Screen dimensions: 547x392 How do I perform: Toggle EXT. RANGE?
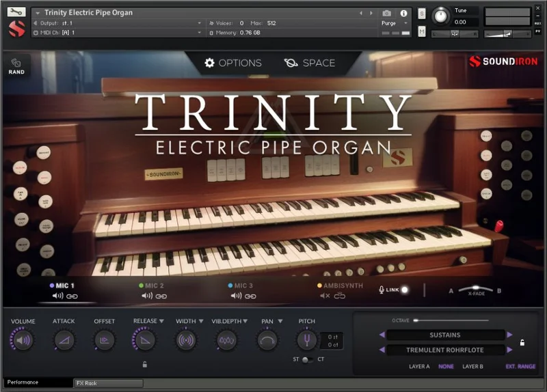[x=520, y=367]
